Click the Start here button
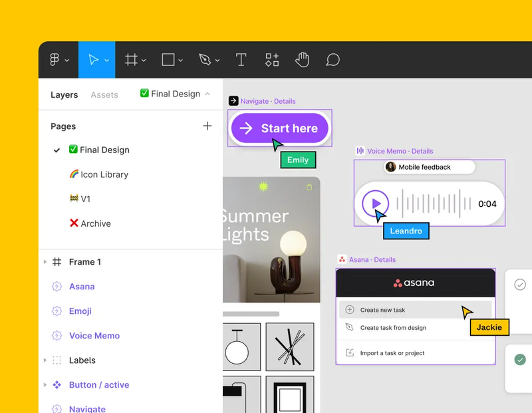 pyautogui.click(x=279, y=128)
